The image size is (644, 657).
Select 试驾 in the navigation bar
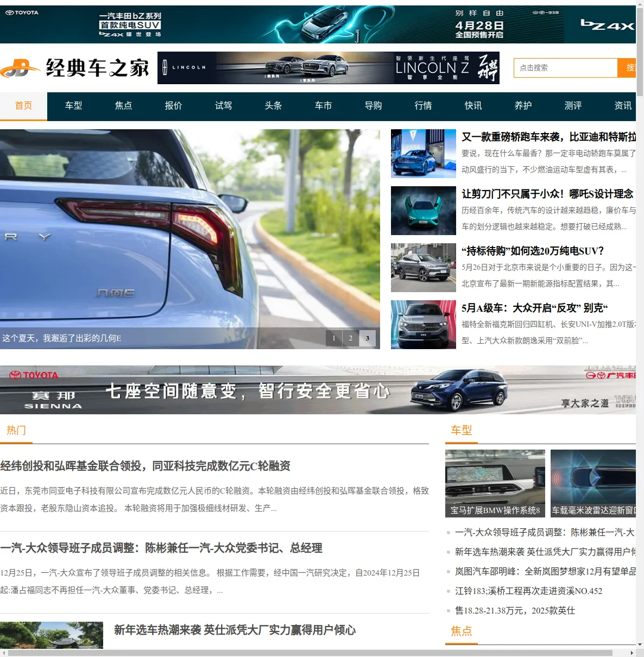click(224, 106)
